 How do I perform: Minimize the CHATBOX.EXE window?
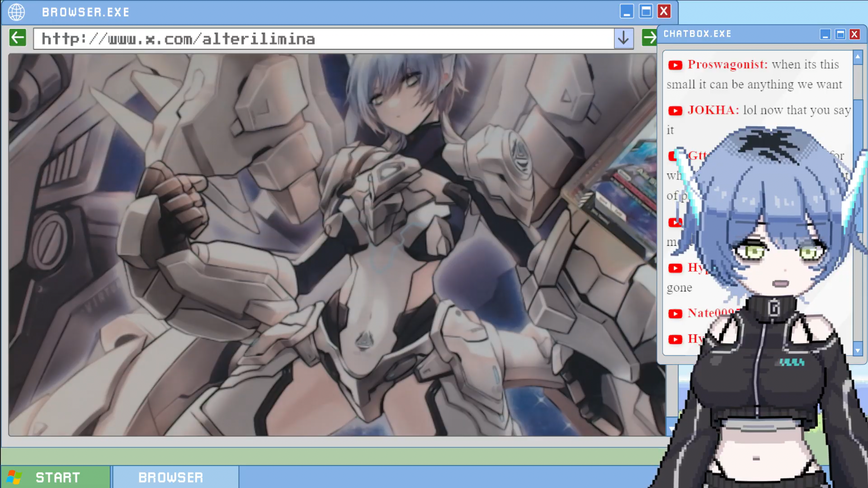[x=826, y=34]
